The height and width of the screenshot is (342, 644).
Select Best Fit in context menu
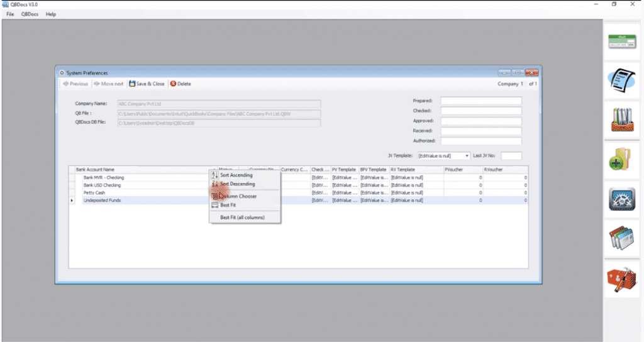(245, 205)
